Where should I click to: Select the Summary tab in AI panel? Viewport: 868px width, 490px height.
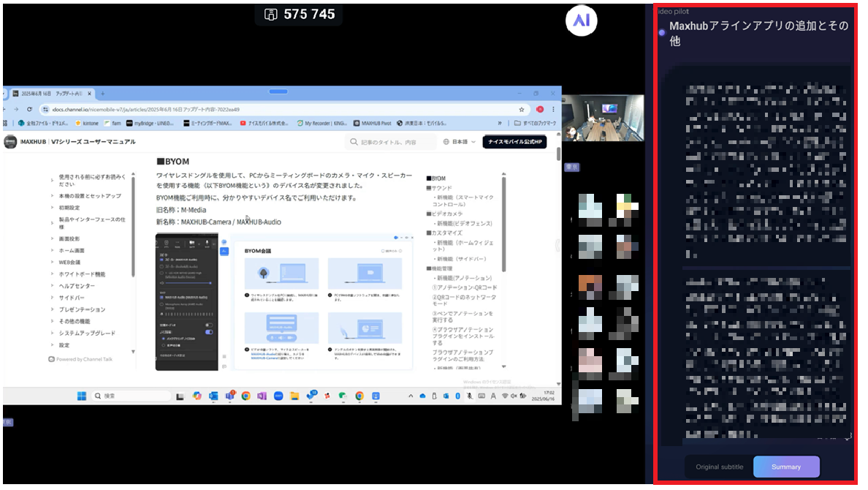(x=786, y=467)
